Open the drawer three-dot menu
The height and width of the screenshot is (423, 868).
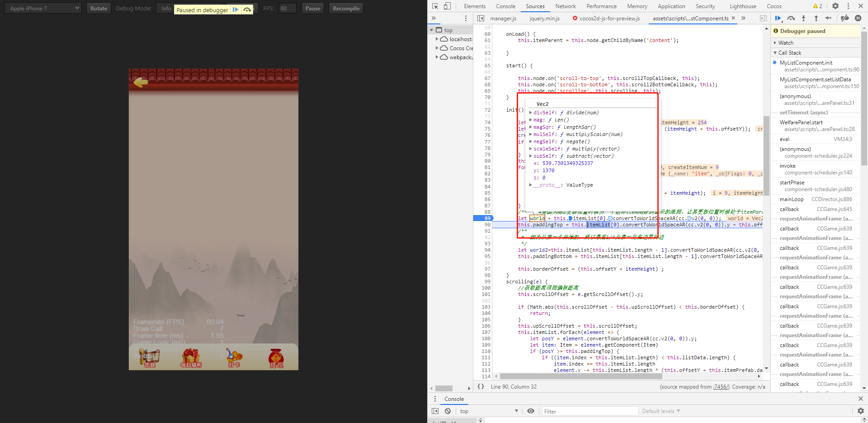[435, 399]
